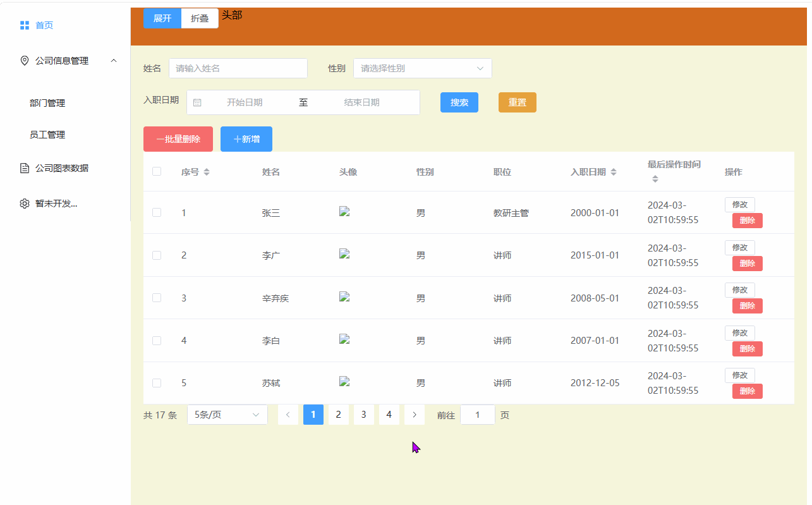Click the orange 重置 button
This screenshot has height=505, width=812.
[518, 102]
